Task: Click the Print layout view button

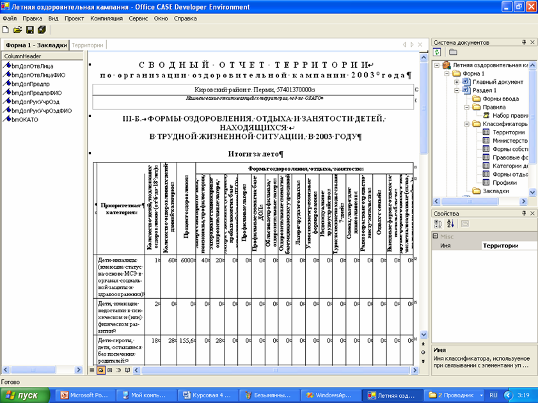Action: [110, 370]
